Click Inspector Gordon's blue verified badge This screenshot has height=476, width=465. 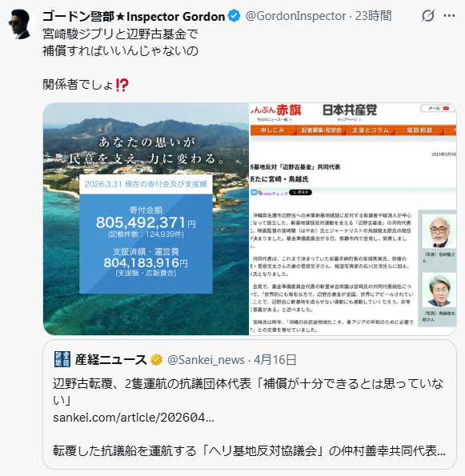click(235, 16)
